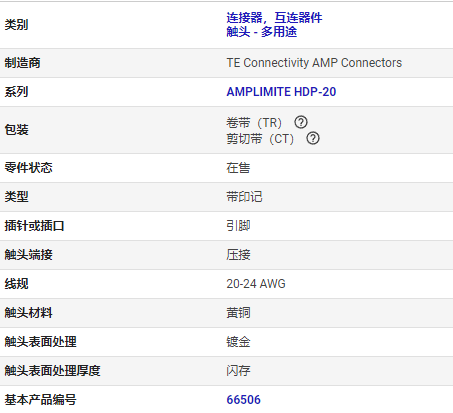Click the 黄铜 contact material value
This screenshot has height=413, width=453.
[238, 313]
